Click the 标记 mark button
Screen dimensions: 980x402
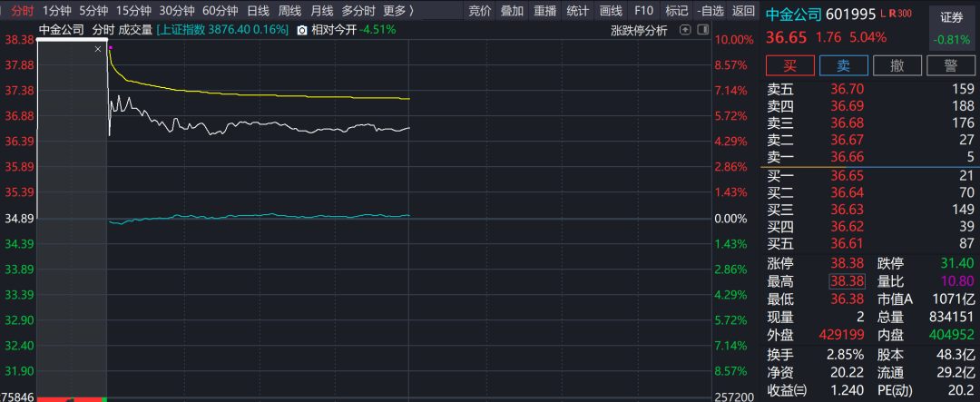point(676,11)
